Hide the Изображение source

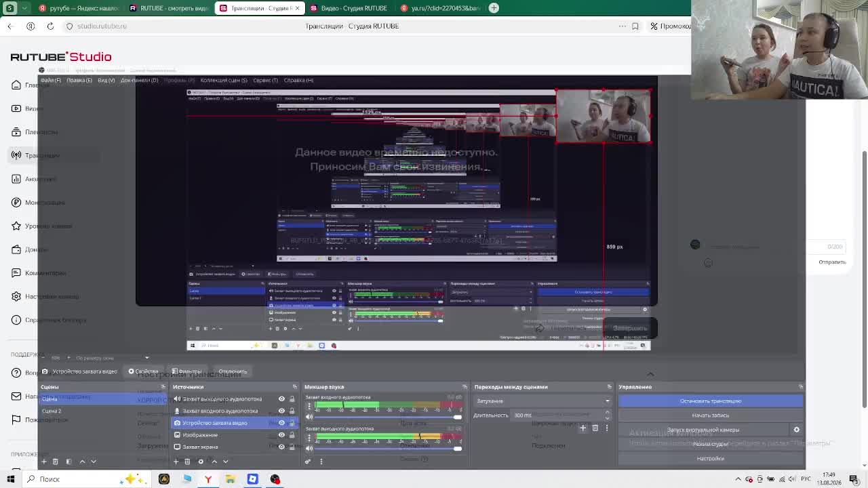tap(281, 435)
